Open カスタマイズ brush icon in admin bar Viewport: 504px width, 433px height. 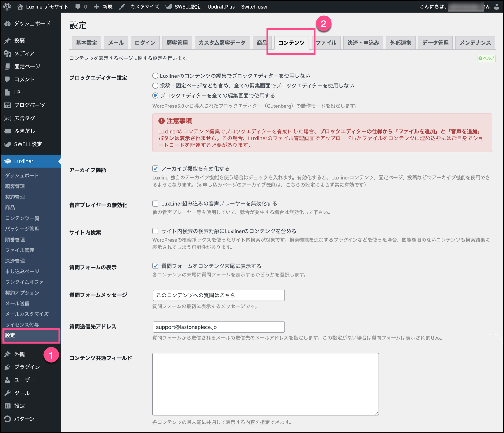(122, 7)
